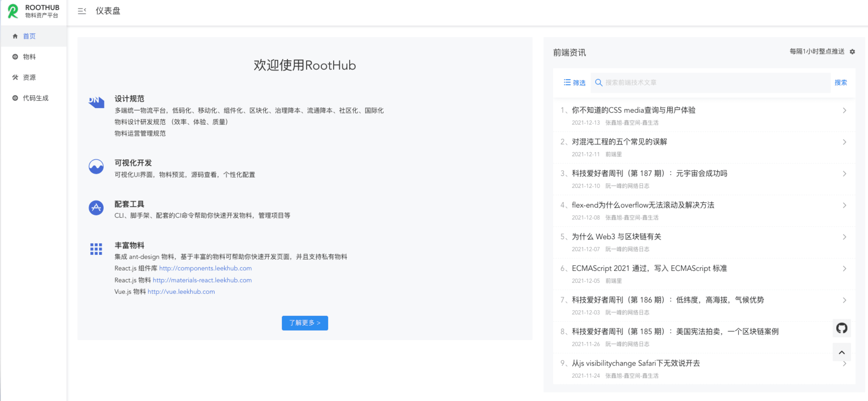Click the RootHub logo icon

click(13, 11)
